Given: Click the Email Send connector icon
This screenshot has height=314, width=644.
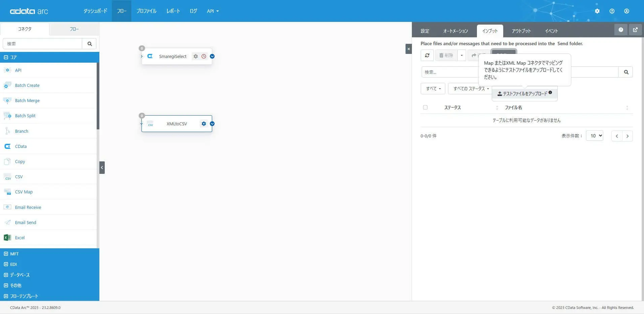Looking at the screenshot, I should (x=7, y=222).
